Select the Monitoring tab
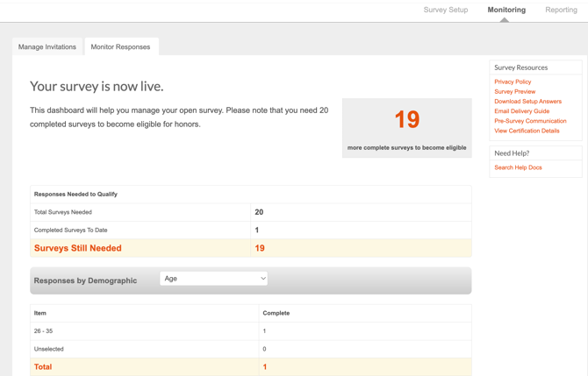 tap(506, 10)
